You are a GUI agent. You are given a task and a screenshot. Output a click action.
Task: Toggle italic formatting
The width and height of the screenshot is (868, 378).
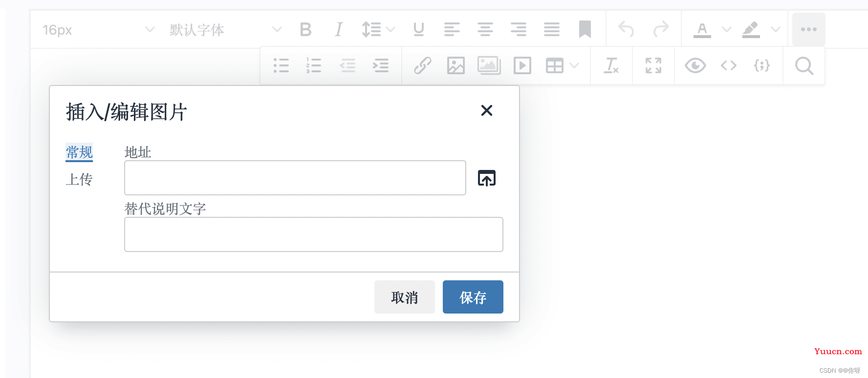click(338, 30)
